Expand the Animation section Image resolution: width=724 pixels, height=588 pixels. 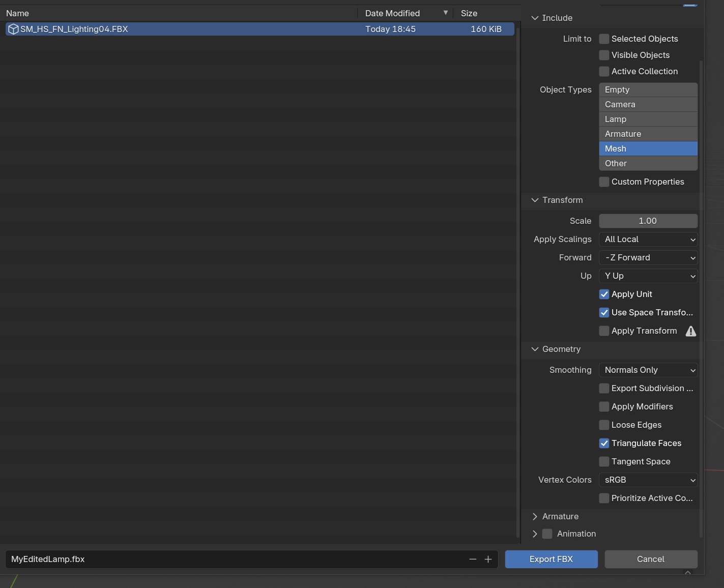click(x=535, y=534)
